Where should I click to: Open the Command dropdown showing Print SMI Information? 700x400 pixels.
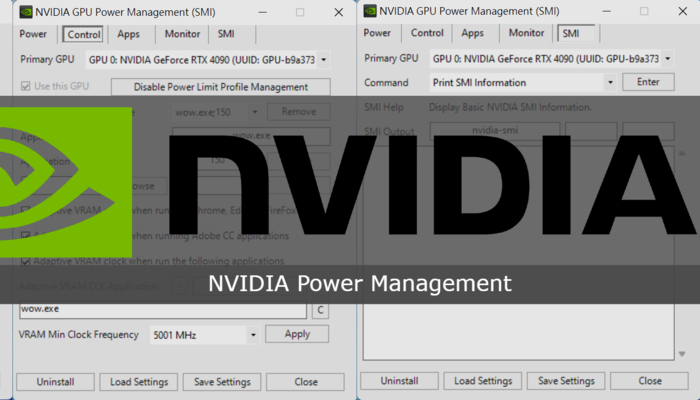[610, 83]
